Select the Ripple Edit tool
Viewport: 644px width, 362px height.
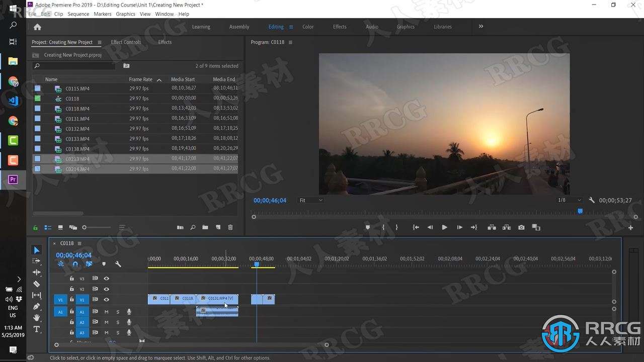[x=37, y=273]
